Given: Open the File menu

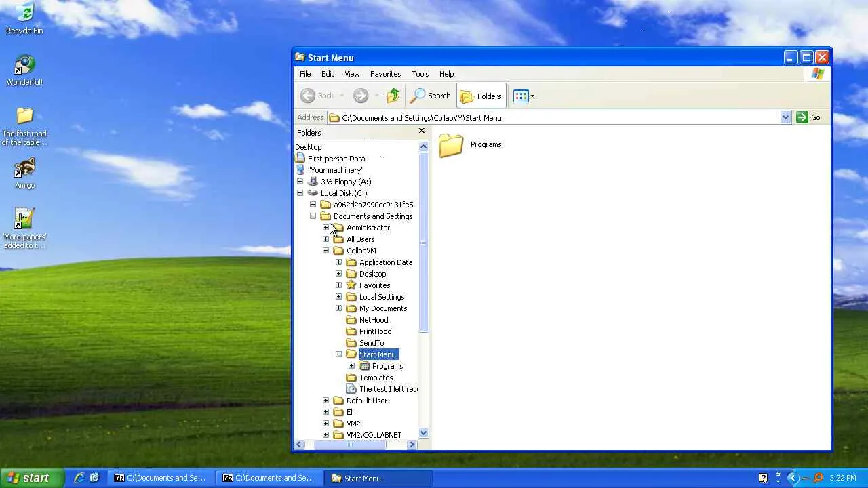Looking at the screenshot, I should [305, 74].
